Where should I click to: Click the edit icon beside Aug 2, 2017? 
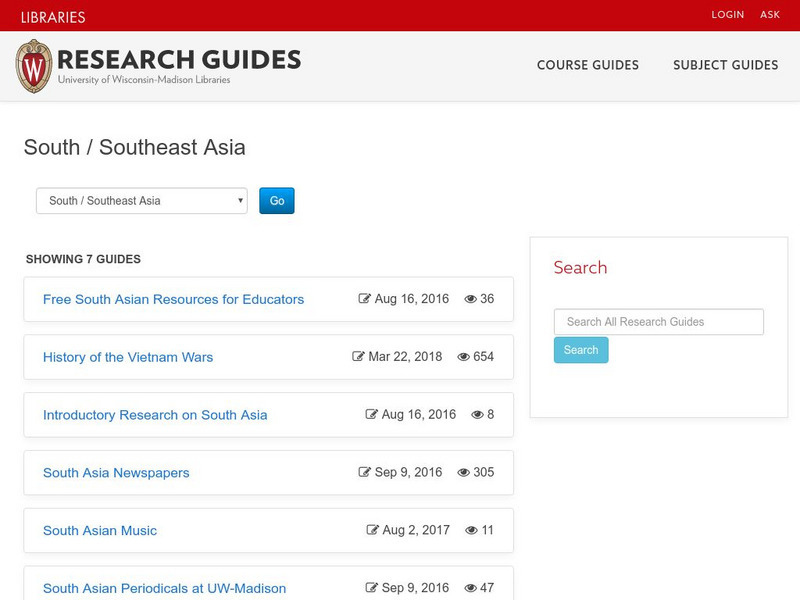[x=373, y=531]
